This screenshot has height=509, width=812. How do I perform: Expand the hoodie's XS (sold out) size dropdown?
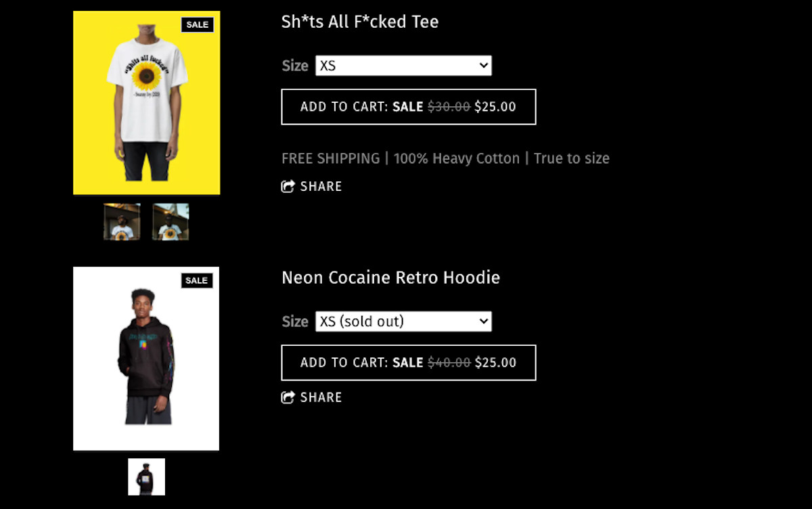[403, 322]
